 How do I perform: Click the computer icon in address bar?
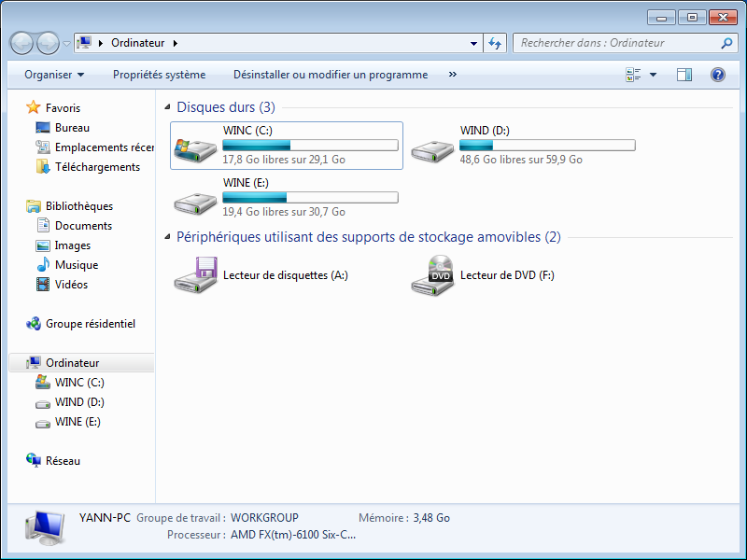[x=84, y=43]
